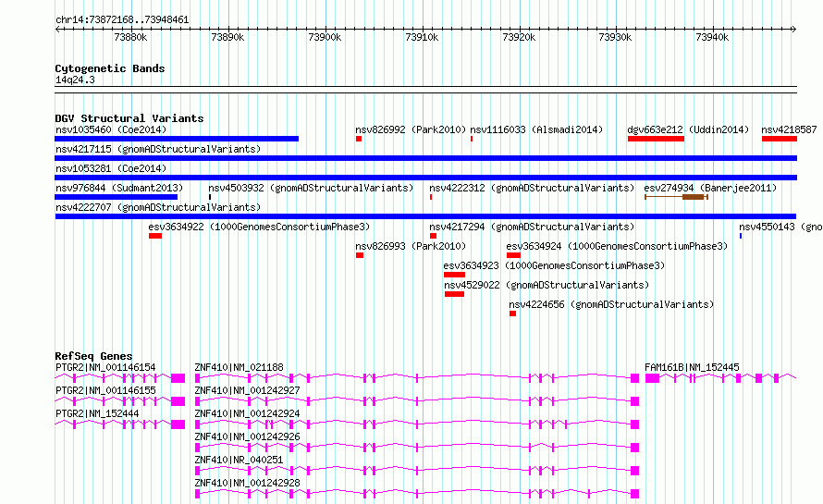Click the 73900k ruler tick label
This screenshot has width=823, height=504.
tap(325, 37)
